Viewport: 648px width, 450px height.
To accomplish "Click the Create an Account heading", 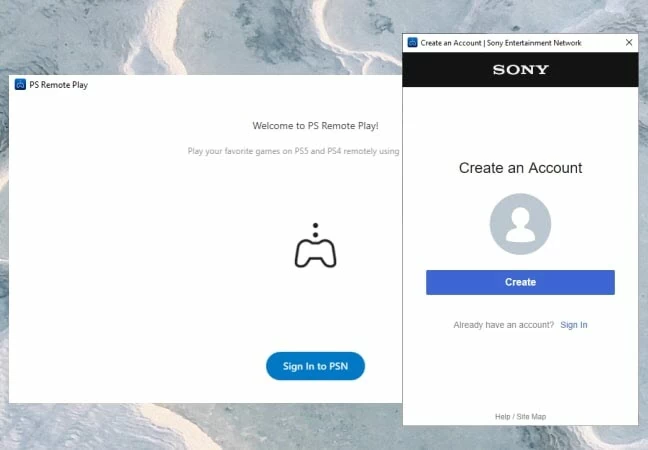I will [520, 168].
